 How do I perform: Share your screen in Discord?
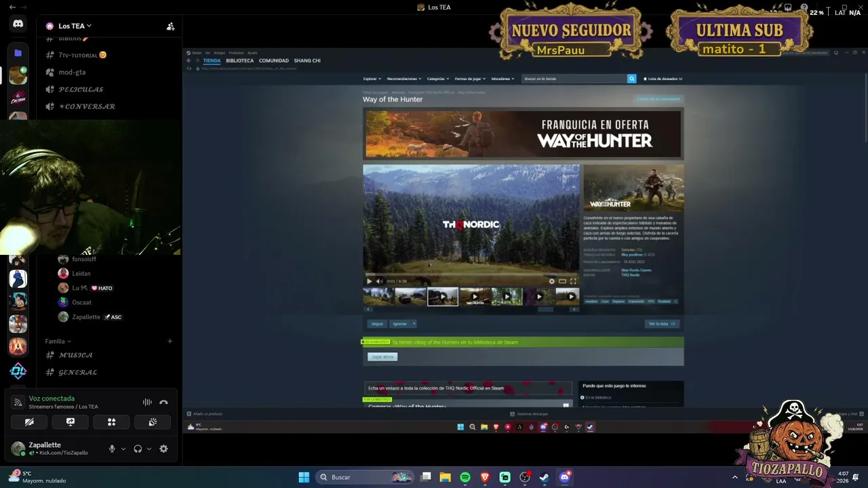[x=71, y=422]
